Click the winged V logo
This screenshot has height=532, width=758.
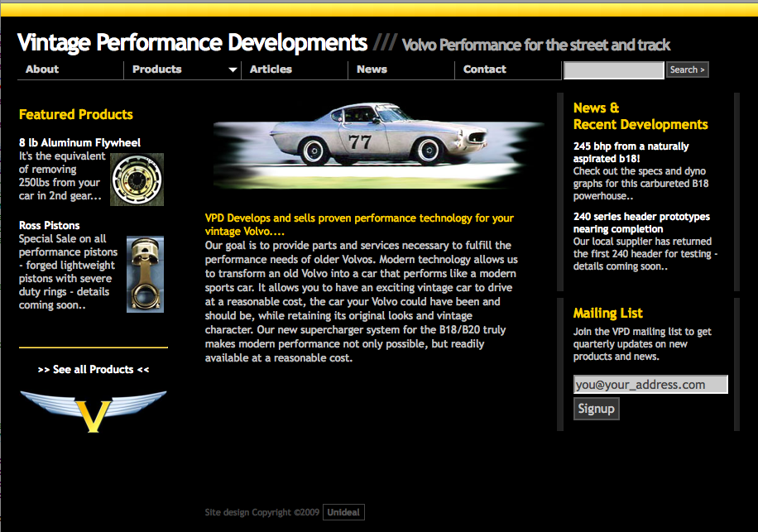pyautogui.click(x=94, y=410)
